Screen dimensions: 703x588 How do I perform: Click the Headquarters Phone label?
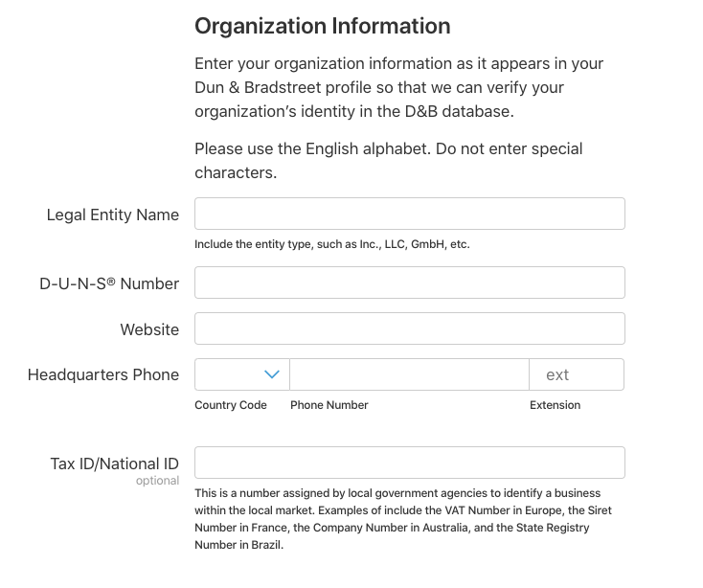(103, 374)
